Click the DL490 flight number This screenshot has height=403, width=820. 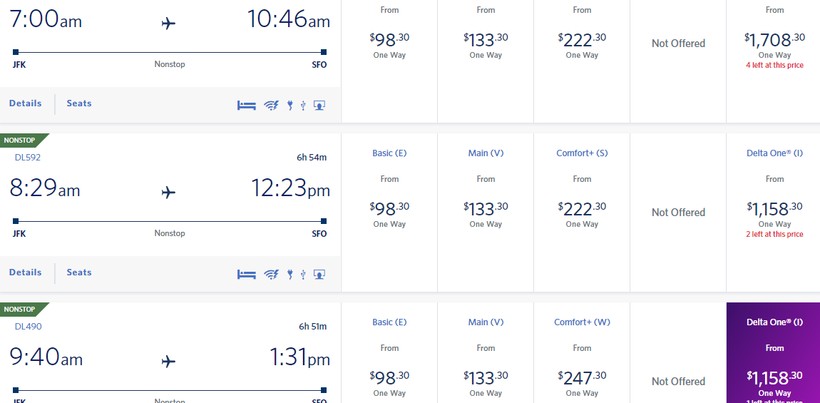coord(28,326)
